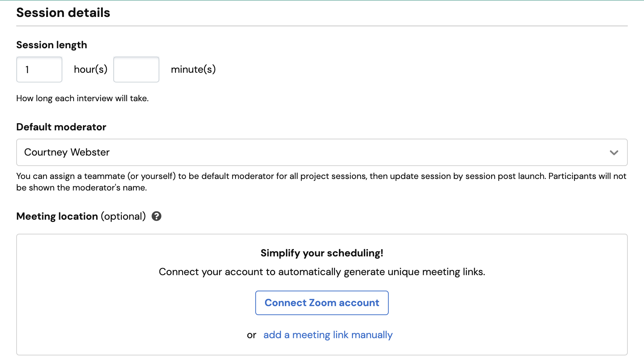Viewport: 644px width, 363px height.
Task: Click the Meeting location label
Action: [x=57, y=216]
